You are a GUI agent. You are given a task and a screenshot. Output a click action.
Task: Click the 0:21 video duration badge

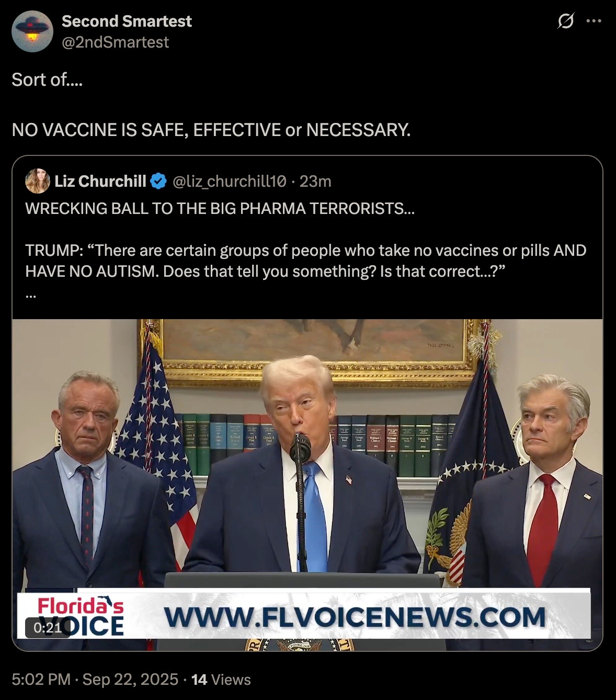point(48,627)
